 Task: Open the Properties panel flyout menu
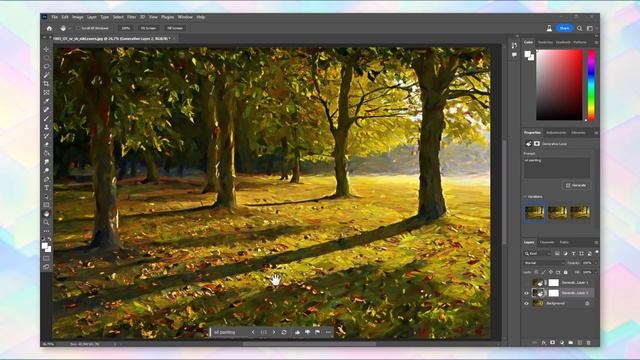click(596, 133)
